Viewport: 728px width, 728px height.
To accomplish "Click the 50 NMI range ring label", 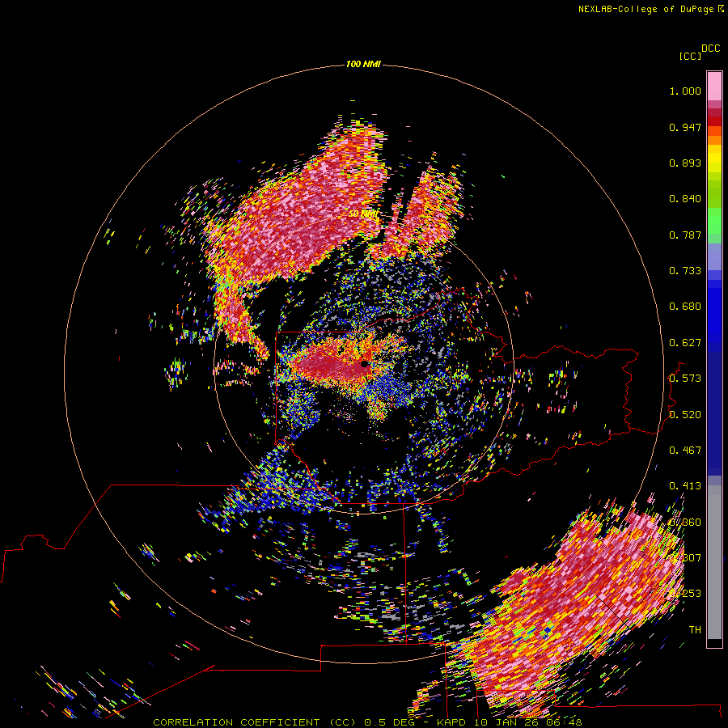I will click(363, 214).
